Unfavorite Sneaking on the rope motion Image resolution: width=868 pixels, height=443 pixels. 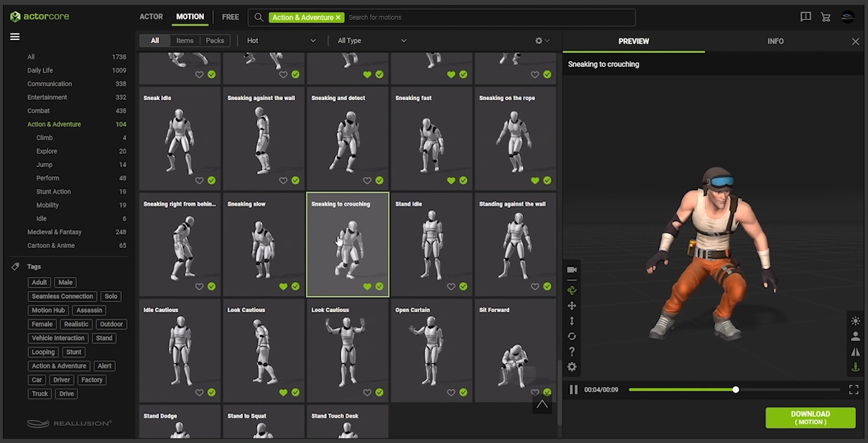tap(535, 180)
